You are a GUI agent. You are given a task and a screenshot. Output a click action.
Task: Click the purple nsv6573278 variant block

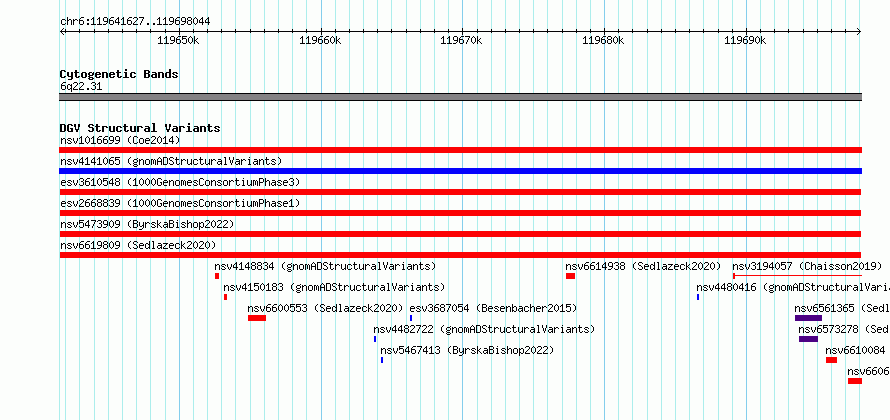808,339
